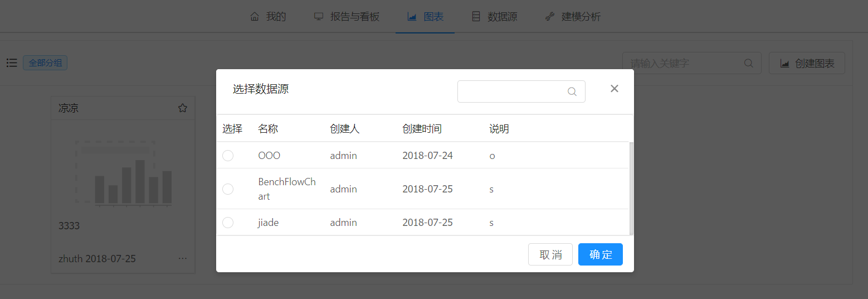868x299 pixels.
Task: Open the list view icon beside 全部分组
Action: (x=12, y=63)
